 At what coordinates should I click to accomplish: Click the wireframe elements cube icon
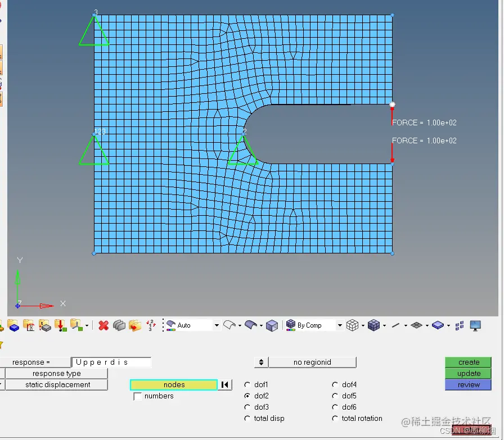[x=352, y=325]
